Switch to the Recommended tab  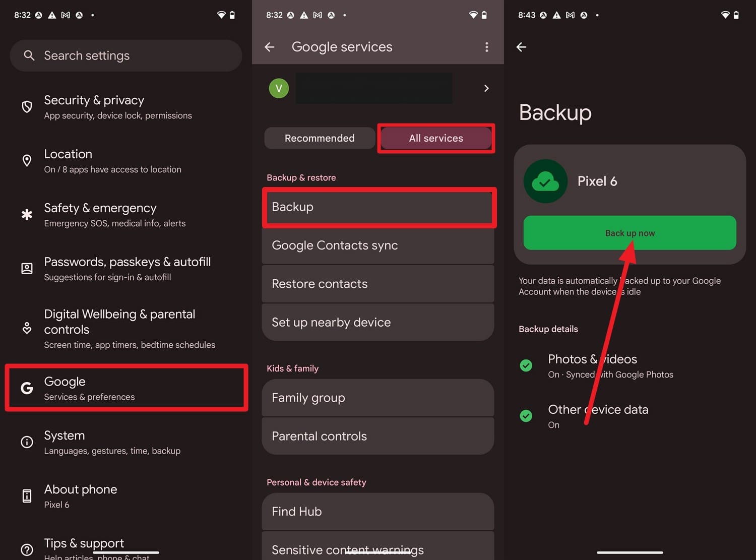click(x=320, y=138)
